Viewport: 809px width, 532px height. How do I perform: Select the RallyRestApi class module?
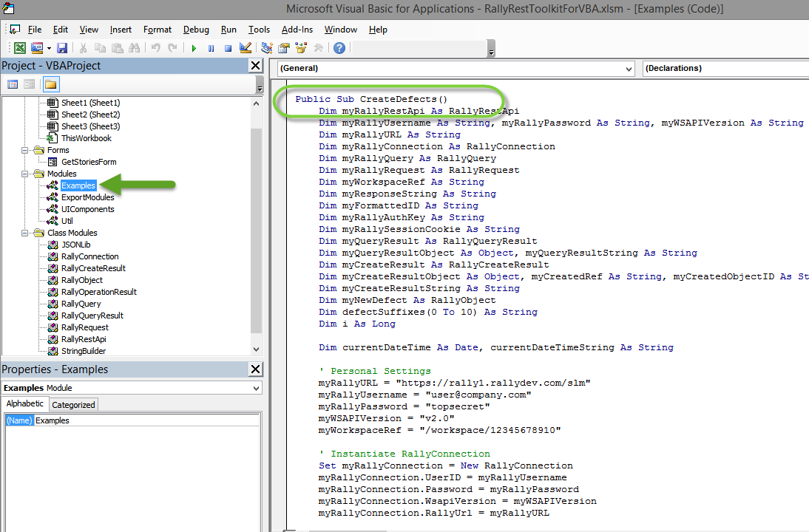tap(84, 339)
